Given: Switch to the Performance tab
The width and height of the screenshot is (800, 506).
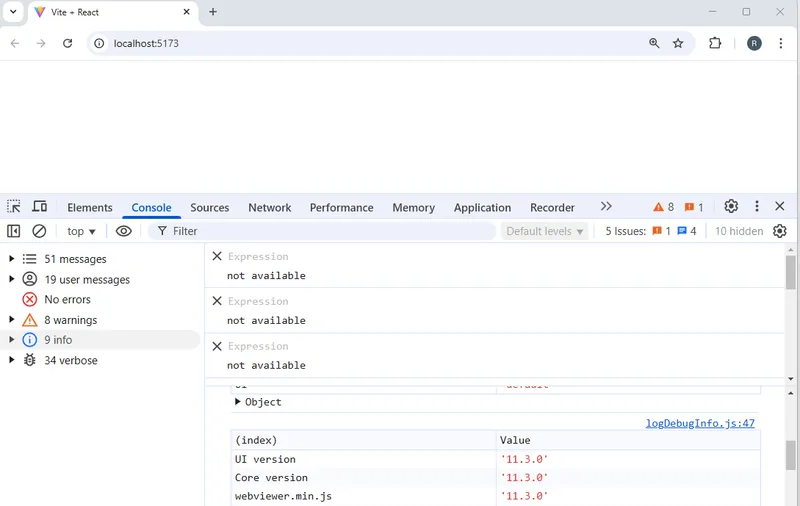Looking at the screenshot, I should [x=341, y=208].
